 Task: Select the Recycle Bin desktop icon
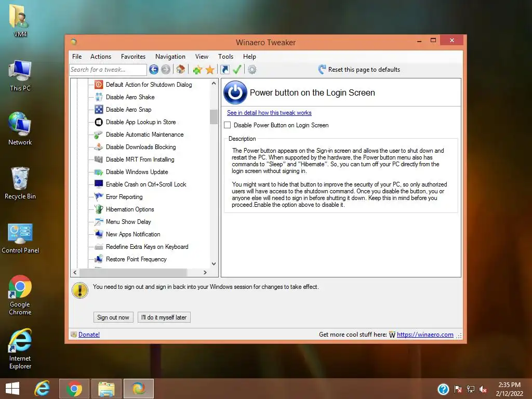(20, 183)
